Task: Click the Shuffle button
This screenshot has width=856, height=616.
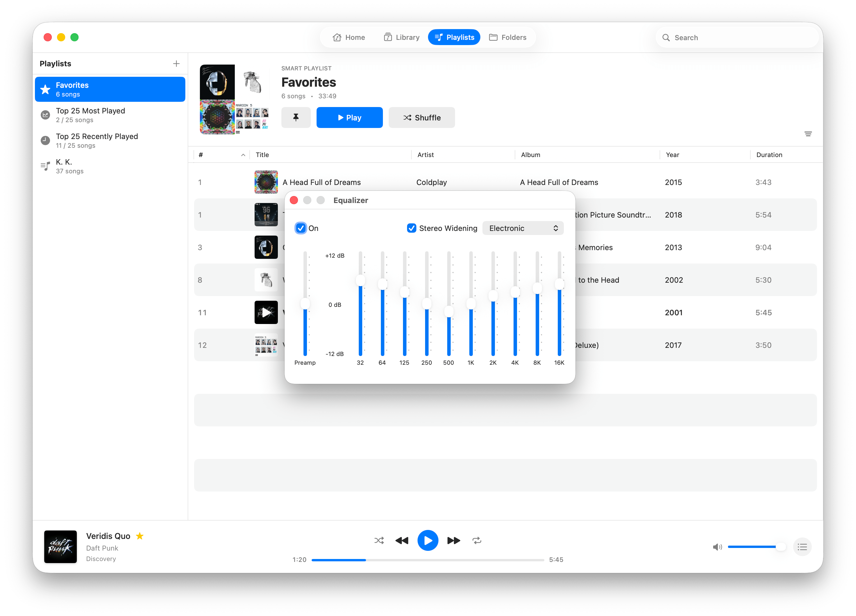Action: (x=422, y=118)
